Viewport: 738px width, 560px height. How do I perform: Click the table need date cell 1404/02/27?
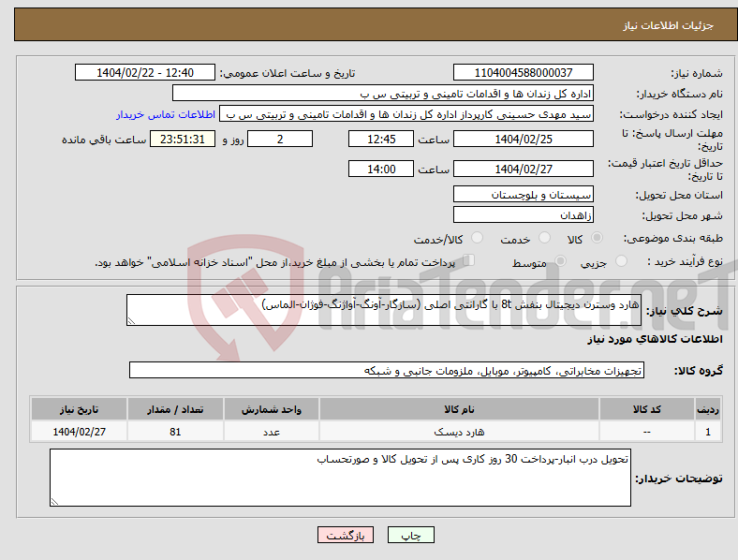tap(79, 432)
